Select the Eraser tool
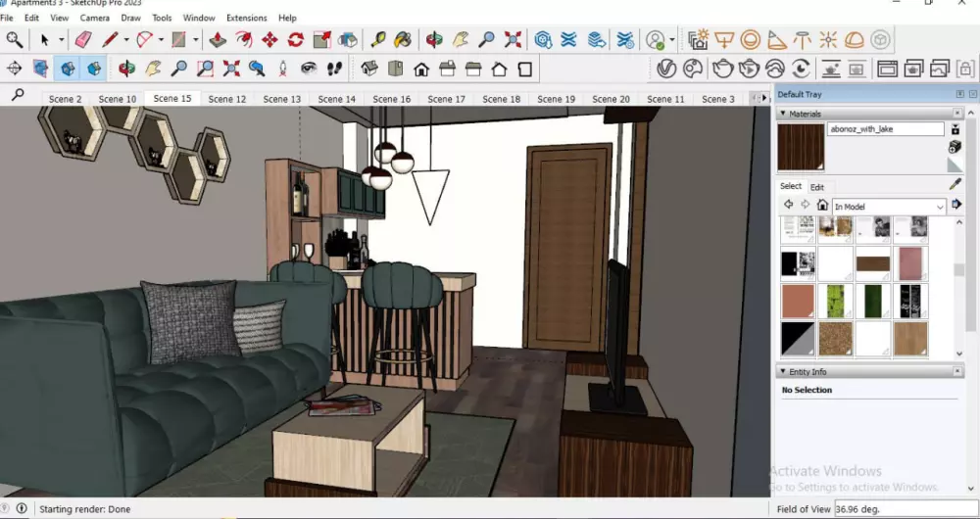The height and width of the screenshot is (519, 980). tap(83, 40)
